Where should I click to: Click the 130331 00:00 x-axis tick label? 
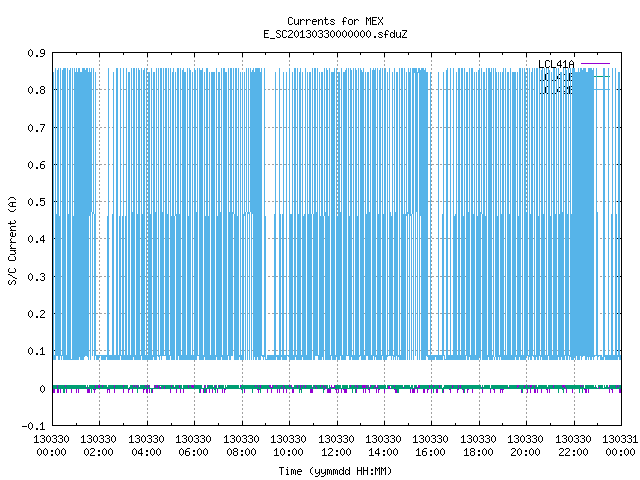pyautogui.click(x=620, y=446)
